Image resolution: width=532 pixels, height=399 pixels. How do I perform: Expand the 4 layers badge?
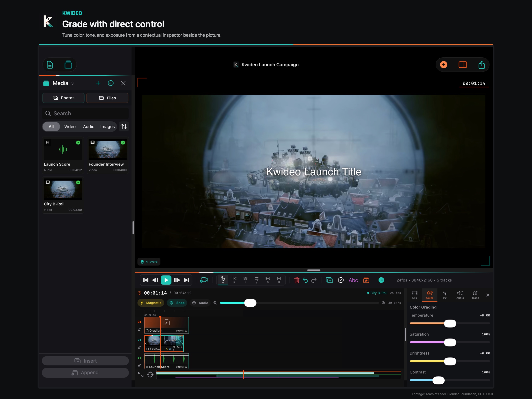(x=149, y=262)
